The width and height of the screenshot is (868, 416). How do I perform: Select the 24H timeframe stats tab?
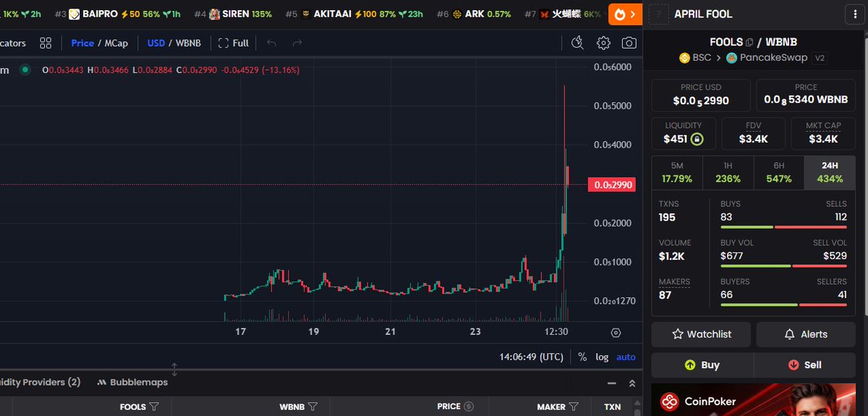[x=830, y=172]
